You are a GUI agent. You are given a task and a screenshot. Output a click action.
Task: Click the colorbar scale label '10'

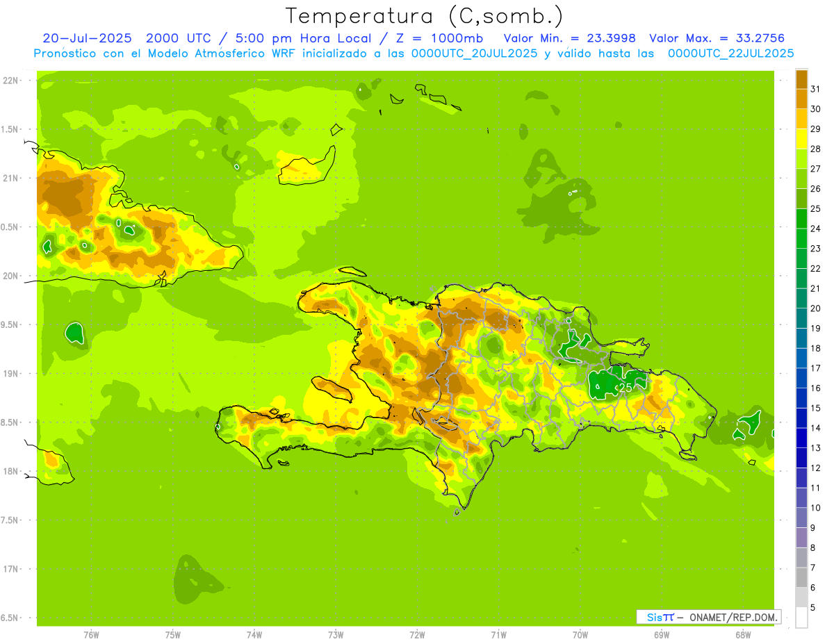815,508
